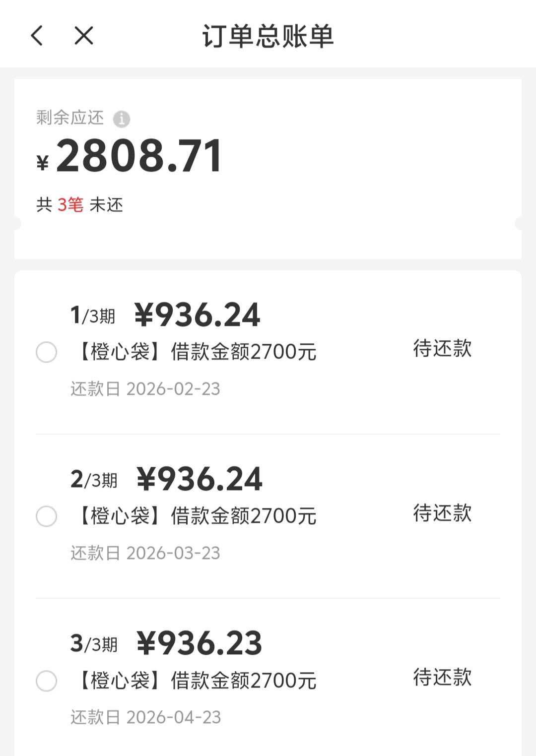
Task: Tap the ¥936.24 amount of the 1/3期 installment
Action: [x=197, y=315]
